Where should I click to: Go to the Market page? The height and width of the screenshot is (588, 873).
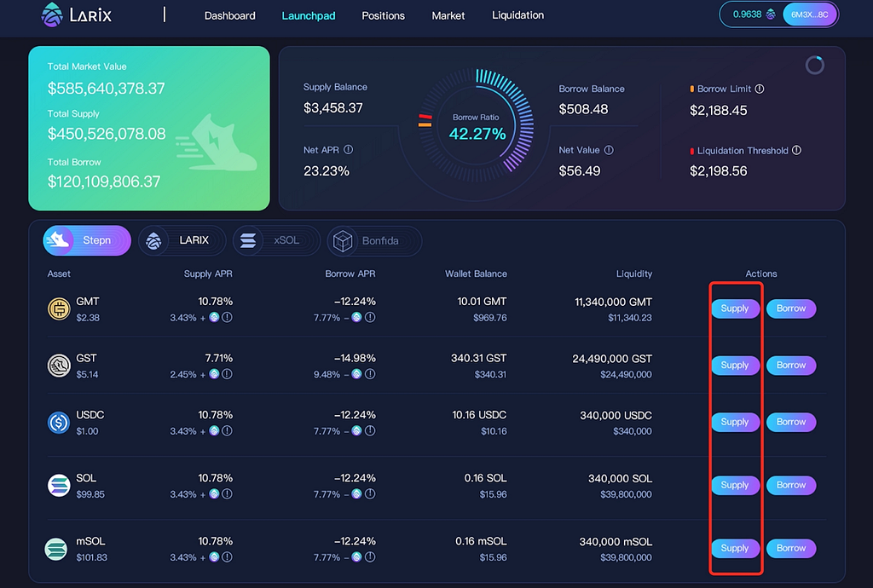(448, 15)
